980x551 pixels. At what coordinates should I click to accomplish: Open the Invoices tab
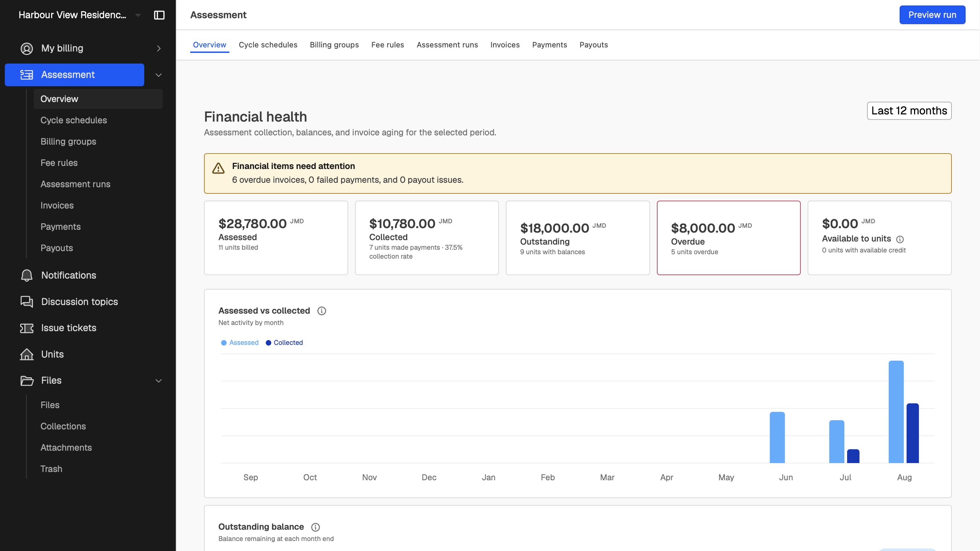(x=505, y=45)
